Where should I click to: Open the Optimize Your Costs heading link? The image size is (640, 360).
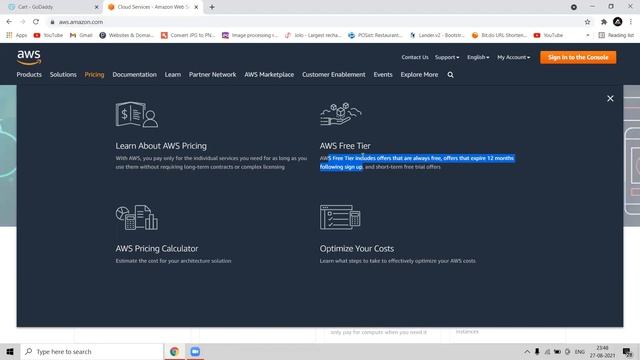click(357, 248)
